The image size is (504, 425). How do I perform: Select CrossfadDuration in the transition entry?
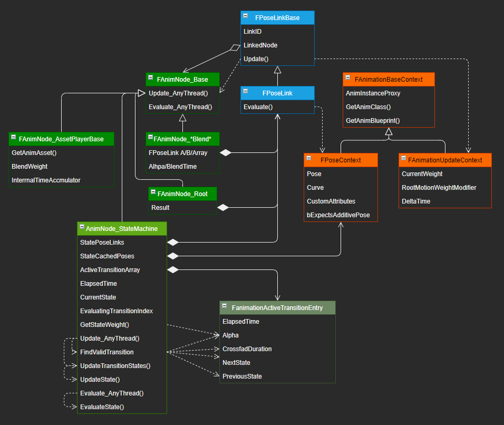247,349
